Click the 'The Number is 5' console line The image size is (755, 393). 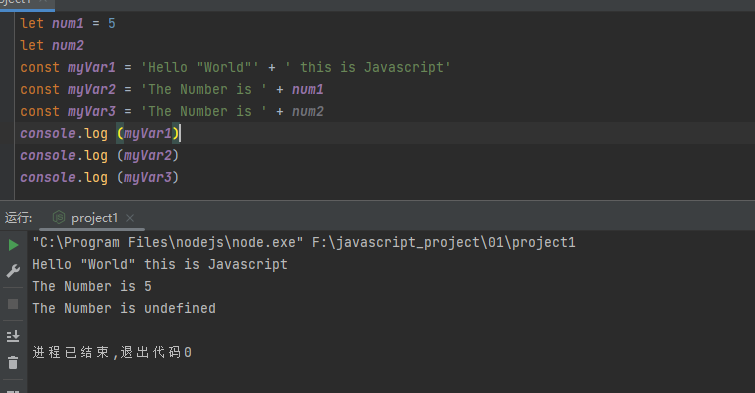pyautogui.click(x=92, y=287)
